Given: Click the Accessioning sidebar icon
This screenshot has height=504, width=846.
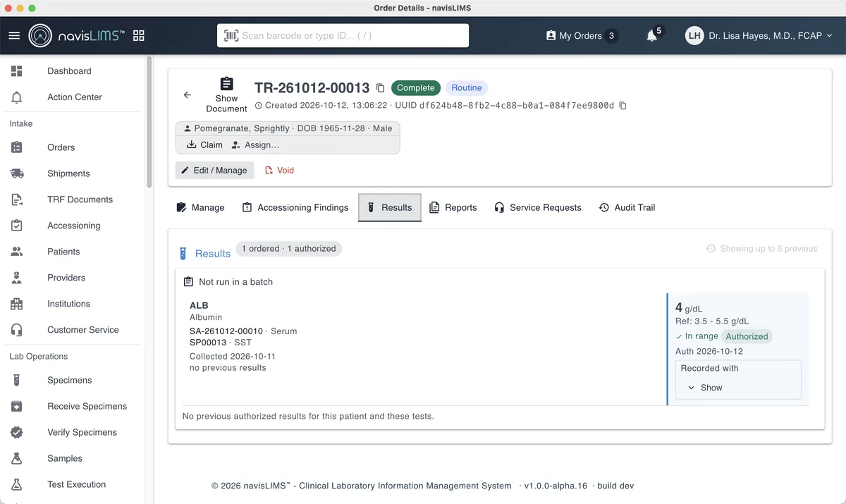Looking at the screenshot, I should (17, 226).
